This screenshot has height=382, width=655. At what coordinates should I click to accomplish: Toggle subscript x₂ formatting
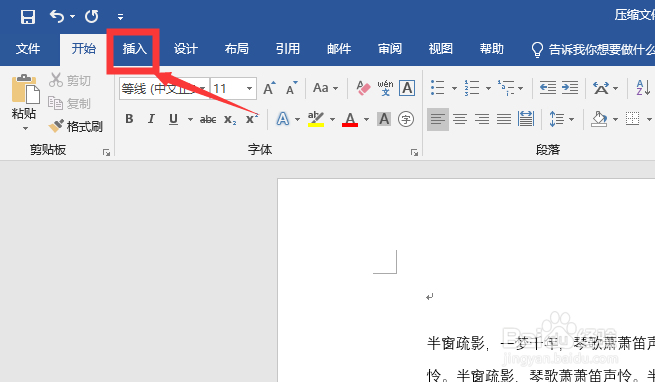[230, 120]
